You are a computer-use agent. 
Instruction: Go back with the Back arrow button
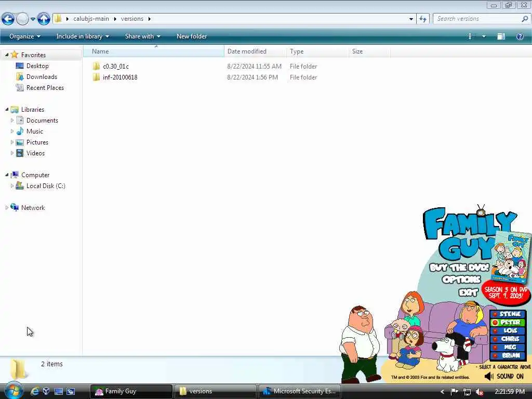point(8,19)
